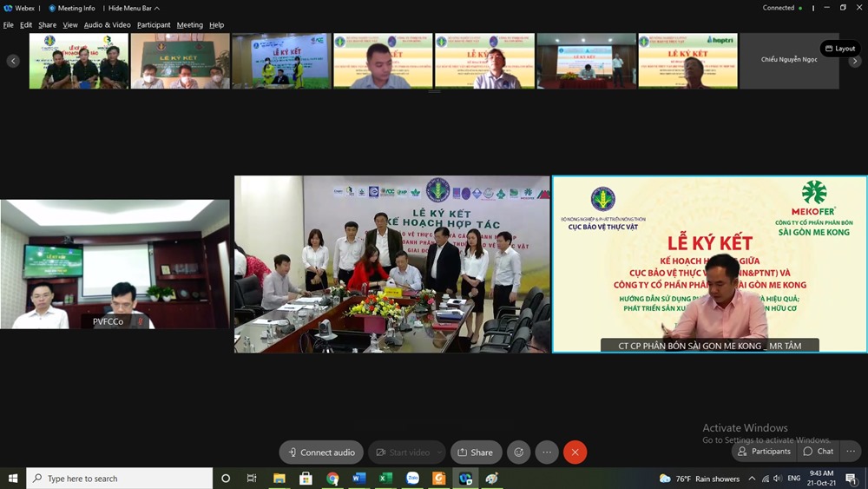Viewport: 868px width, 489px height.
Task: Click the taskbar search box
Action: [120, 479]
